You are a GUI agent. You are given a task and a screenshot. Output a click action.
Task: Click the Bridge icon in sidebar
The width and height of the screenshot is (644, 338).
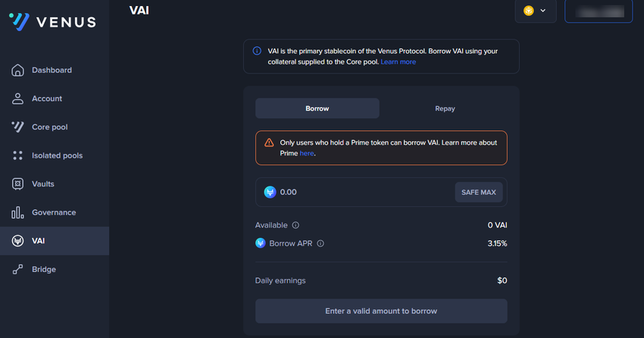pos(18,269)
